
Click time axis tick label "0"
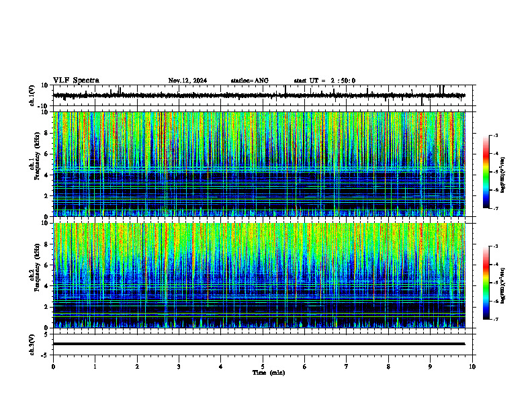pos(53,367)
